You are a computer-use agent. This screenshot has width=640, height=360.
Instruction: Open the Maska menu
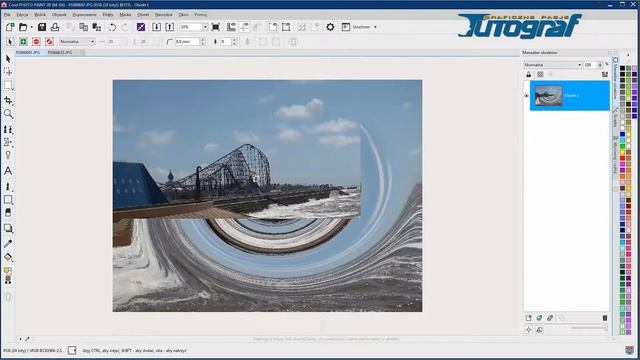[x=125, y=15]
